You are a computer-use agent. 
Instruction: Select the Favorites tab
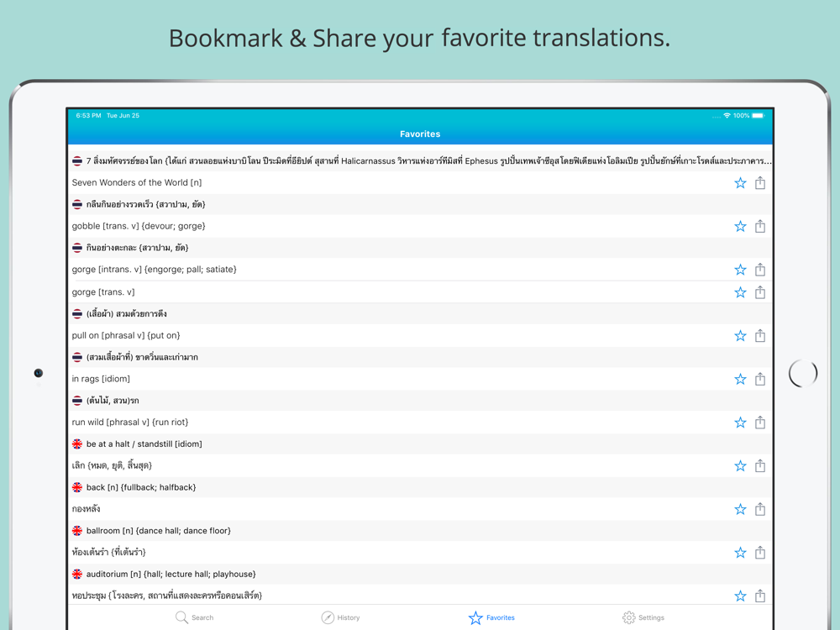tap(491, 617)
